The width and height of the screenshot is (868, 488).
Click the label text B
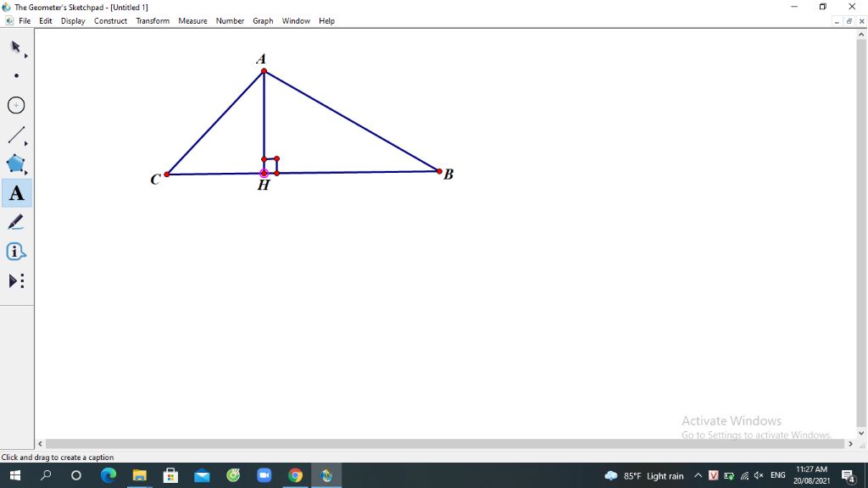[x=448, y=175]
